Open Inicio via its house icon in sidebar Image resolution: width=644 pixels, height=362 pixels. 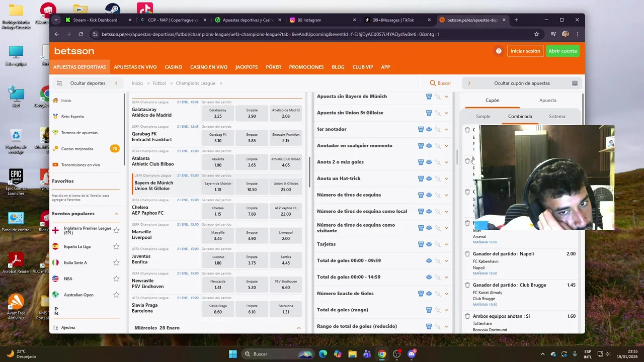55,101
